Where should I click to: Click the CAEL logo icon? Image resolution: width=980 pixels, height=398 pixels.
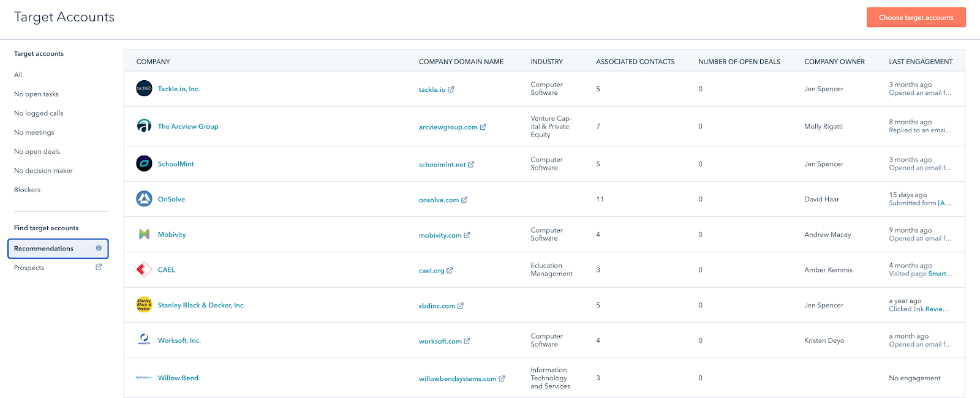pos(144,269)
